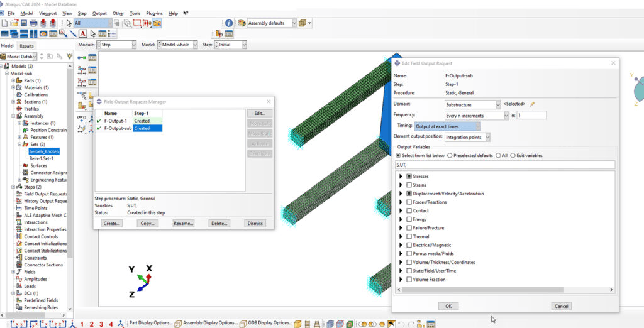Screen dimensions: 644x328
Task: Select the Preselected defaults radio button
Action: [450, 155]
